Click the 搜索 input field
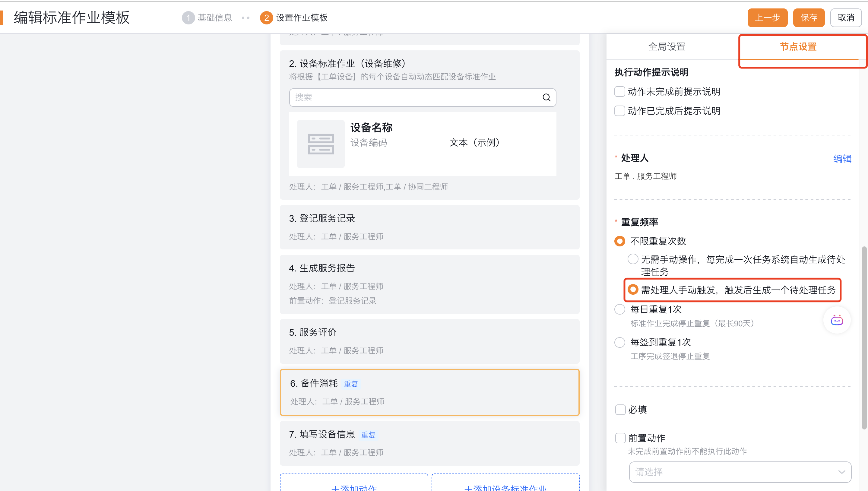 [415, 97]
